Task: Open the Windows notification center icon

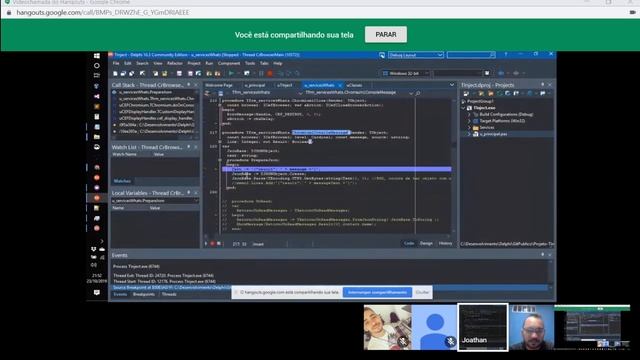Action: (x=97, y=293)
